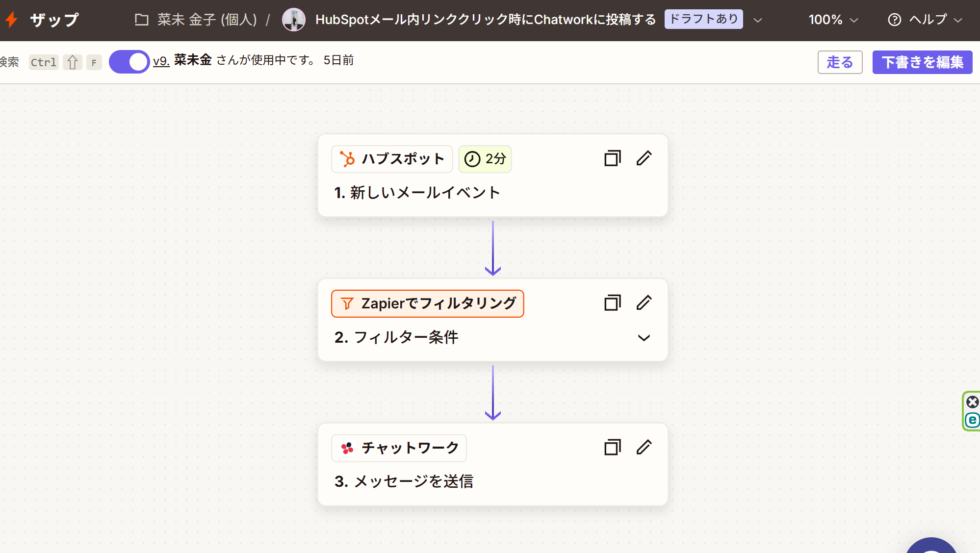Image resolution: width=980 pixels, height=553 pixels.
Task: Click the 2分 polling interval badge
Action: point(485,159)
